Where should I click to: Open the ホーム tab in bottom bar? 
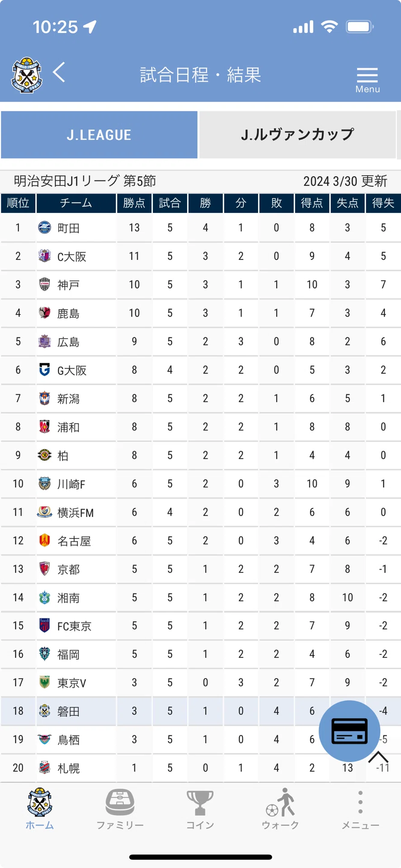(x=40, y=809)
